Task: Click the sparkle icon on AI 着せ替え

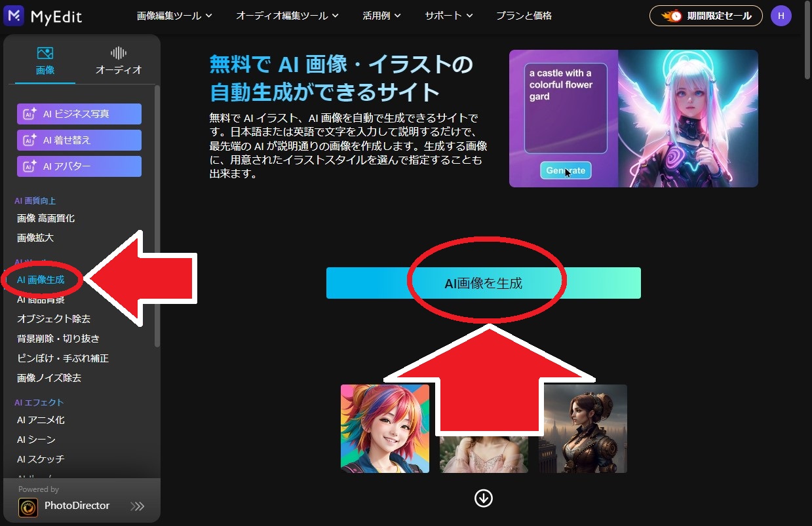Action: pyautogui.click(x=29, y=140)
